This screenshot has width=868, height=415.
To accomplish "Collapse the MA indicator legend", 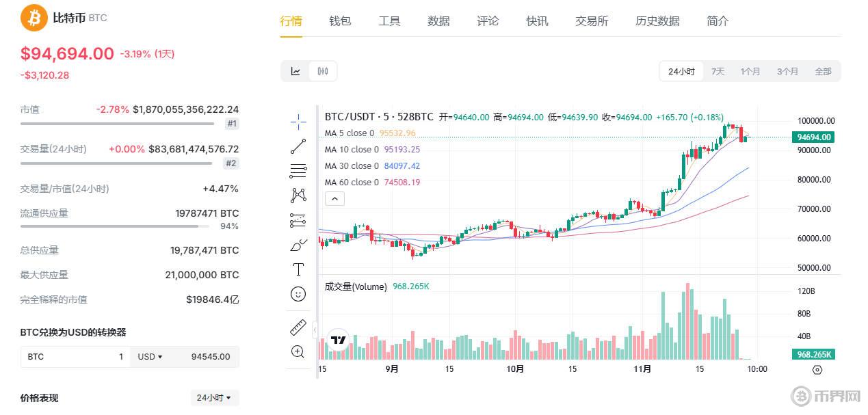I will tap(334, 199).
